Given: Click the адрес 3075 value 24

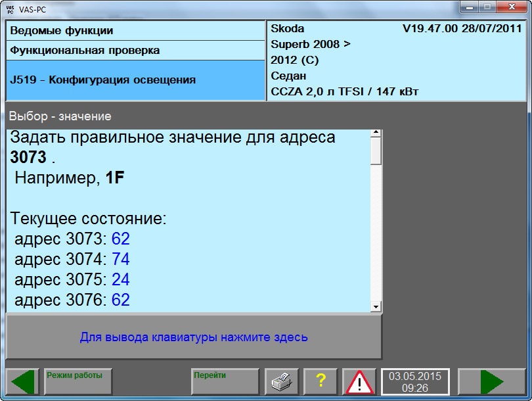Looking at the screenshot, I should point(120,279).
